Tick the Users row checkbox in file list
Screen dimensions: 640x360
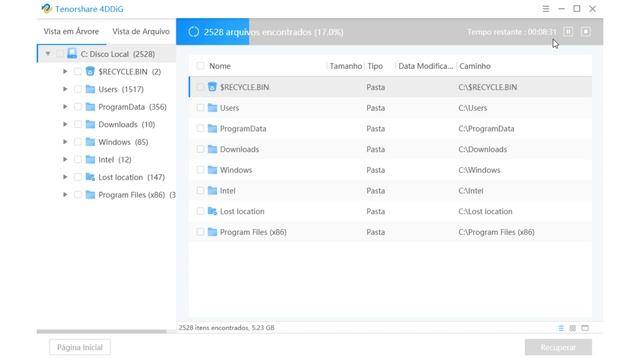point(200,108)
